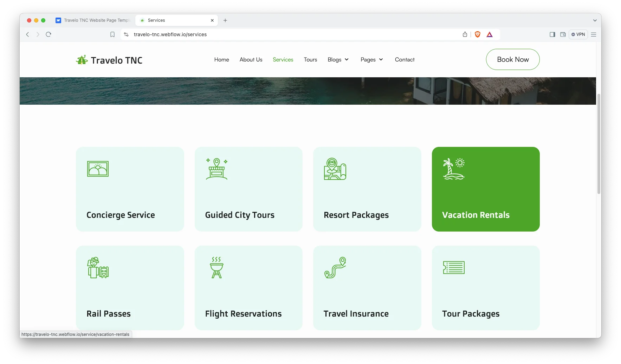Expand the Pages dropdown menu
Viewport: 621px width, 364px height.
pyautogui.click(x=372, y=60)
